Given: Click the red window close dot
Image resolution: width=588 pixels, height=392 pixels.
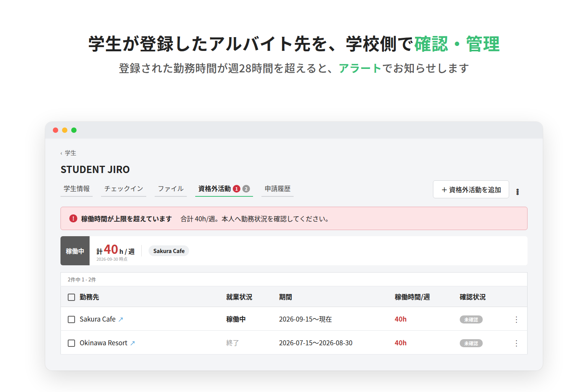Looking at the screenshot, I should pyautogui.click(x=56, y=130).
